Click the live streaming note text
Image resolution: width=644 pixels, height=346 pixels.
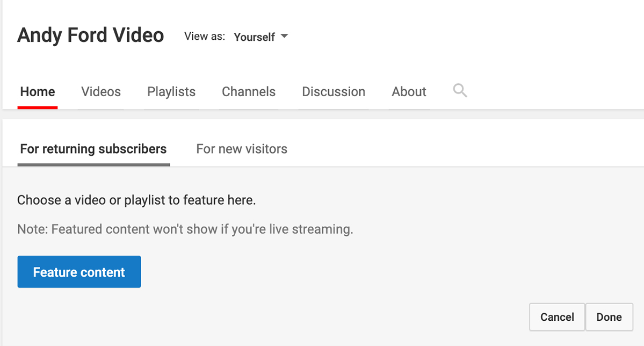tap(185, 229)
